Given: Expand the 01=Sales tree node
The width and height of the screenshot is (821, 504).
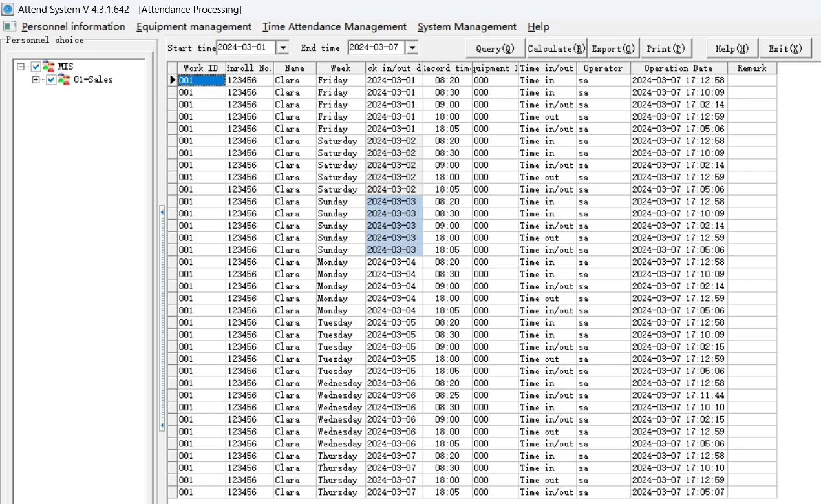Looking at the screenshot, I should pyautogui.click(x=36, y=79).
